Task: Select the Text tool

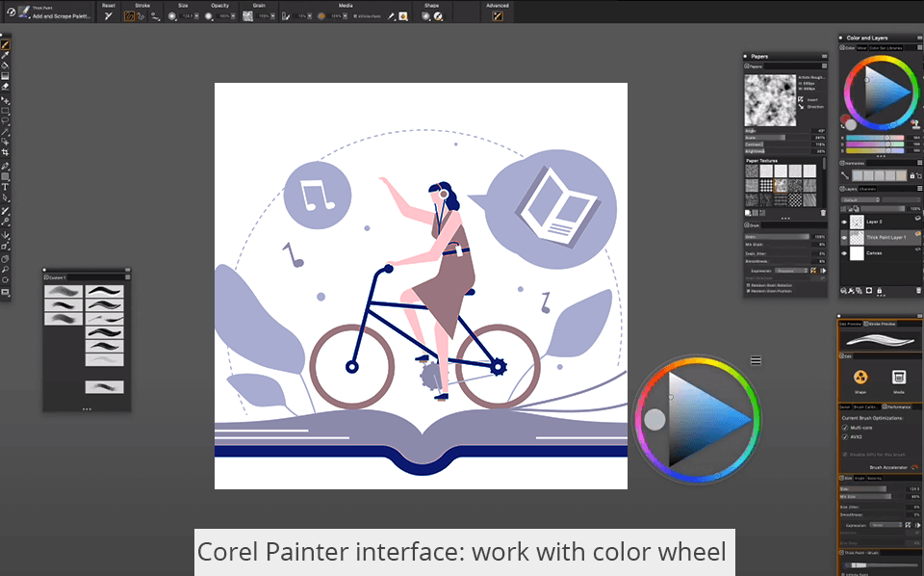Action: click(x=6, y=187)
